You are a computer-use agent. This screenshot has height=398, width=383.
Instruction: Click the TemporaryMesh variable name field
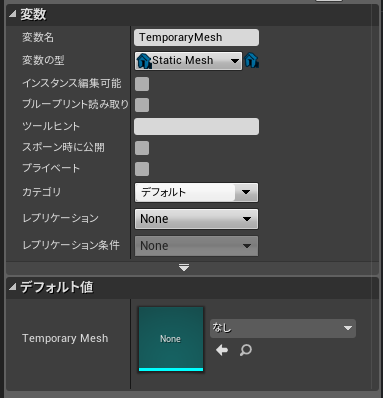pos(196,37)
